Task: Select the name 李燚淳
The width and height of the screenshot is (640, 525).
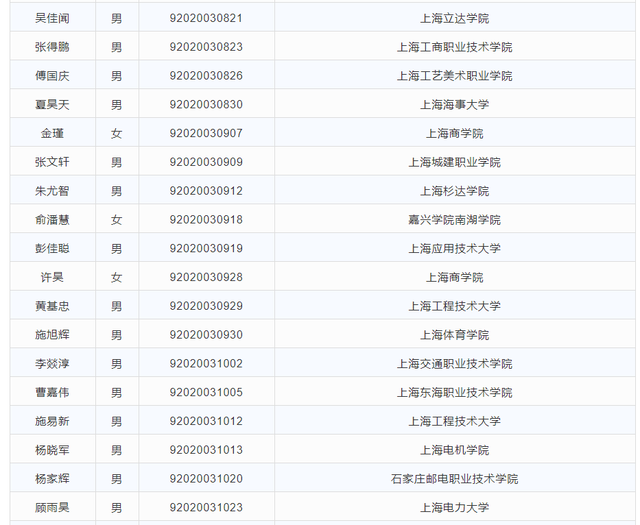Action: pos(52,364)
